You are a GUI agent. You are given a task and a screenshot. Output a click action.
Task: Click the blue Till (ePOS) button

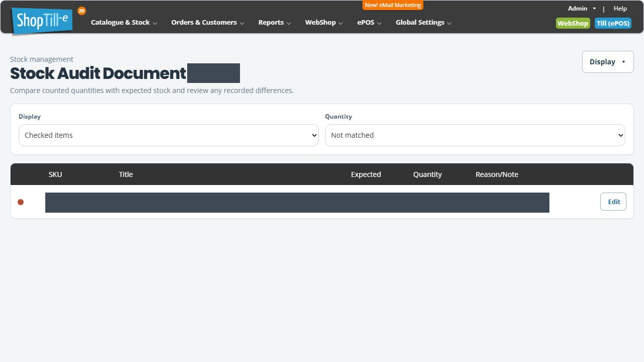[x=613, y=23]
